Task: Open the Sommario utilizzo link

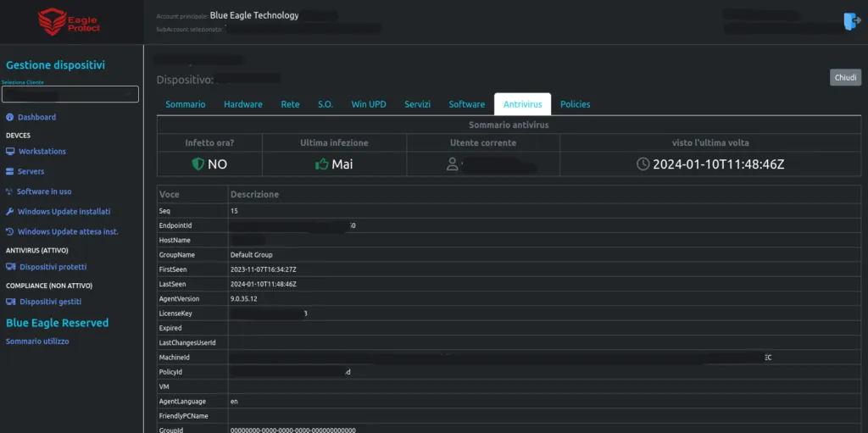Action: pos(37,341)
